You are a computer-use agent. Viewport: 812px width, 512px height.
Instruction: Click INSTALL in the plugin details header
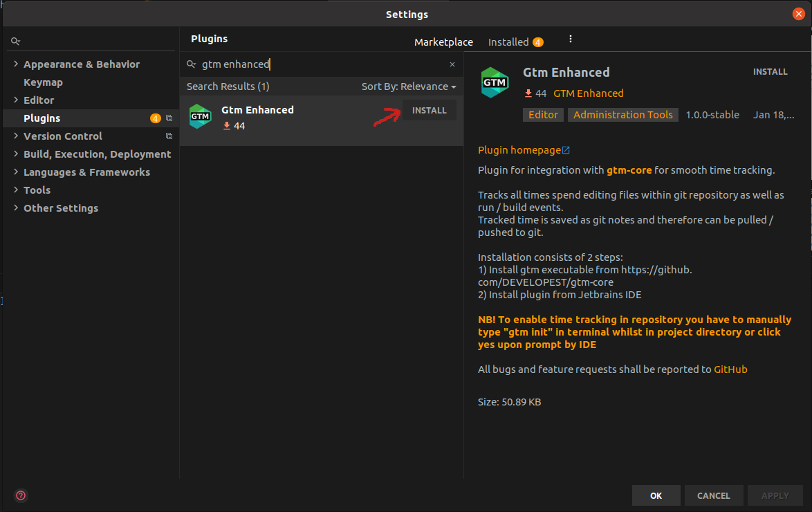click(x=770, y=71)
